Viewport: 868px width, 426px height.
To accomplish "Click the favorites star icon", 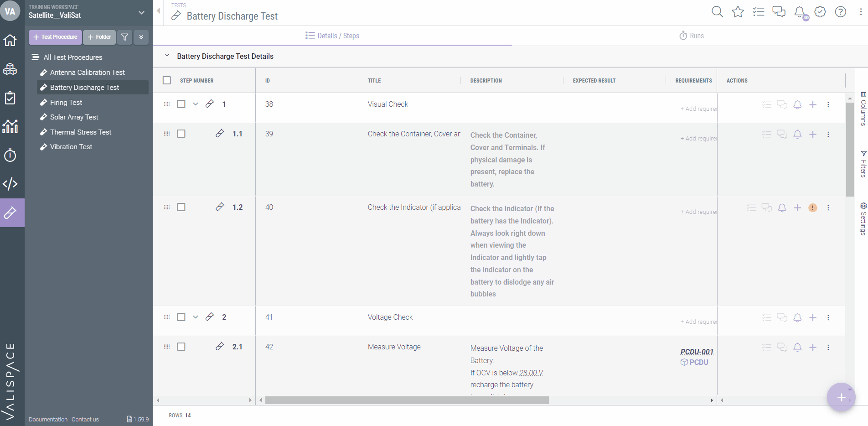I will click(x=738, y=12).
